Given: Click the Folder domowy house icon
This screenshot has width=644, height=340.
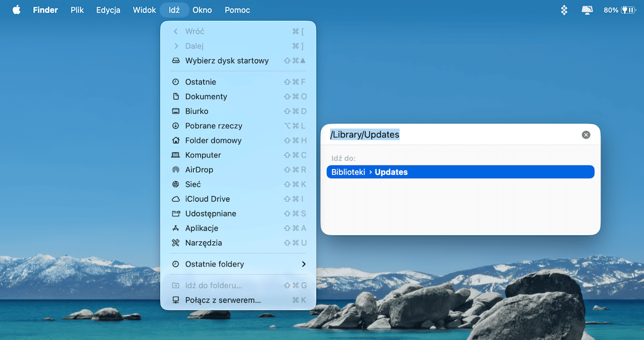Looking at the screenshot, I should tap(176, 141).
